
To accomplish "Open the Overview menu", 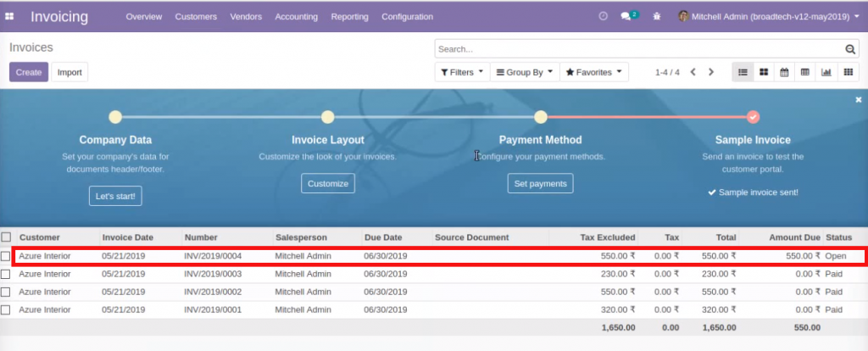I will click(144, 17).
